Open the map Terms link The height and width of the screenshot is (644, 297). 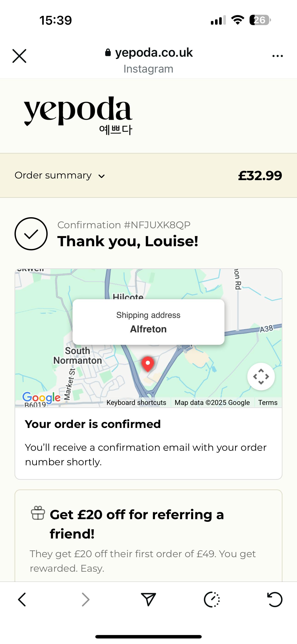pyautogui.click(x=268, y=403)
